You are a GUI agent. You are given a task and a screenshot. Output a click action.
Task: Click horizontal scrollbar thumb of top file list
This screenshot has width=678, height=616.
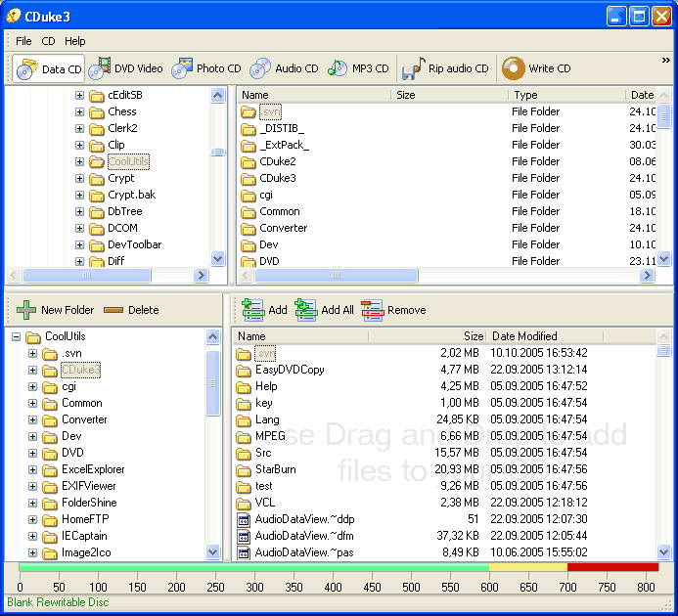(337, 275)
